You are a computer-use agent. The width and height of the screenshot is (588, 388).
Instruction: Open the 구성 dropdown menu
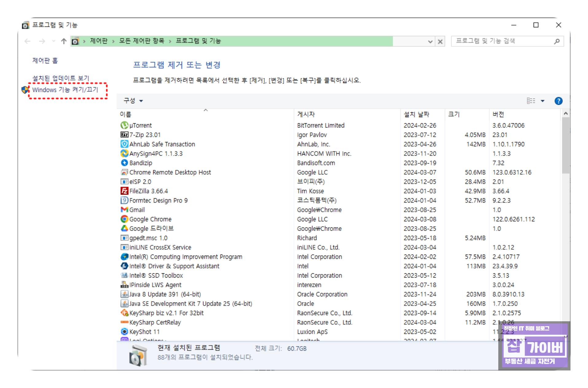point(133,101)
